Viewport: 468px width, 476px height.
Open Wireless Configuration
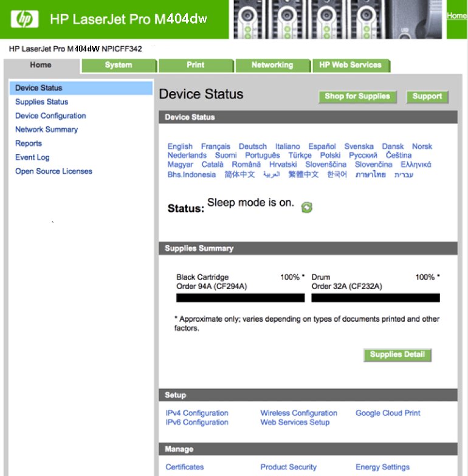tap(299, 413)
